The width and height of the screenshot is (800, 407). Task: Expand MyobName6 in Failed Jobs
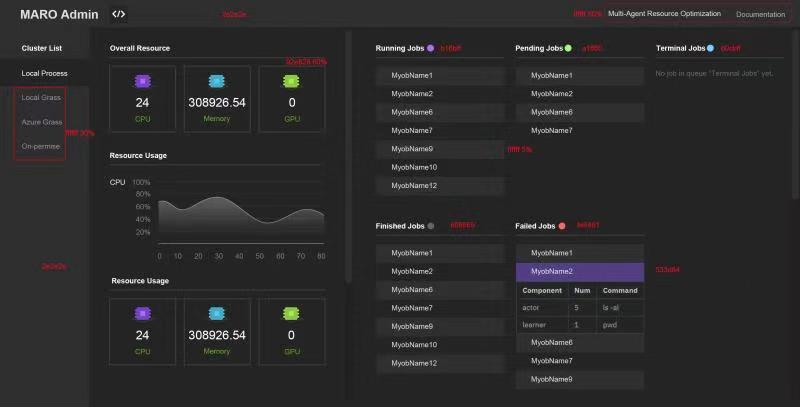(x=580, y=342)
